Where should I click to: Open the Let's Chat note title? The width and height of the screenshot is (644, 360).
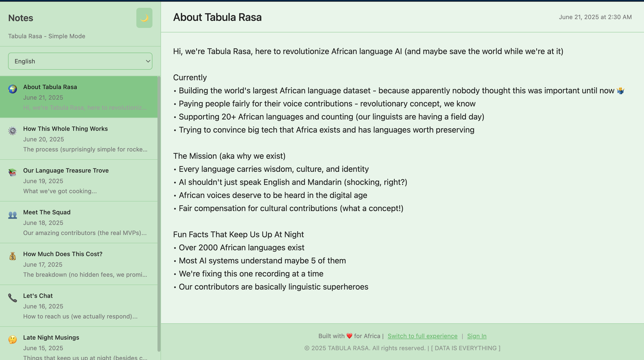38,296
